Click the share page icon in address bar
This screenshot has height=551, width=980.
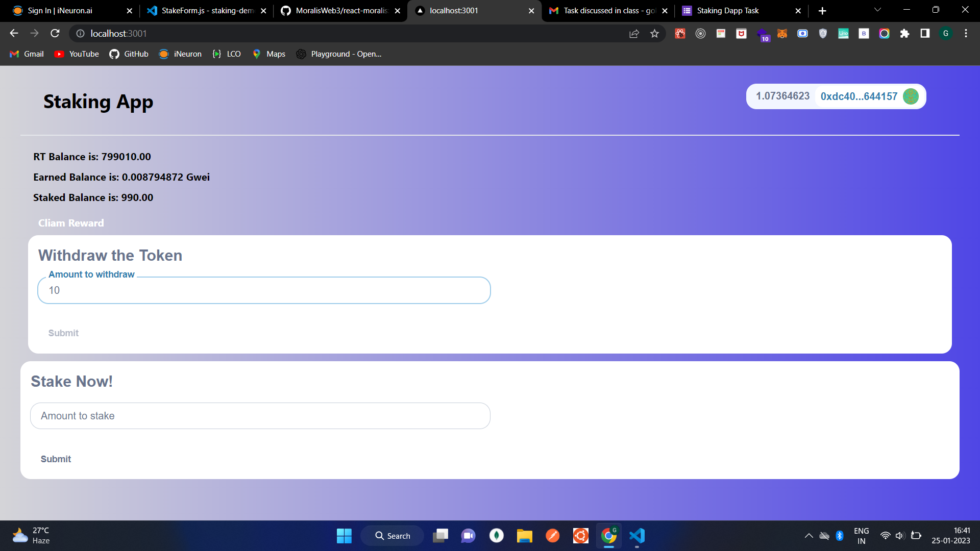coord(634,34)
